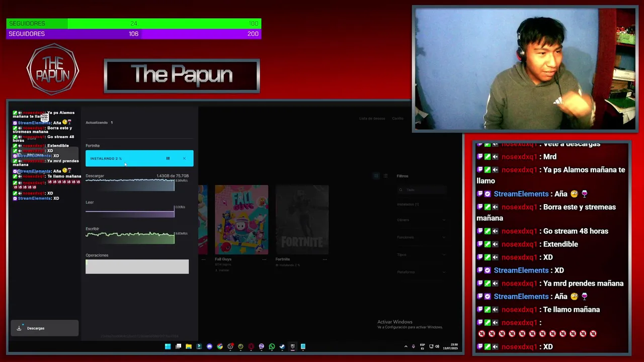Open WhatsApp from the taskbar
The width and height of the screenshot is (644, 362).
point(272,346)
